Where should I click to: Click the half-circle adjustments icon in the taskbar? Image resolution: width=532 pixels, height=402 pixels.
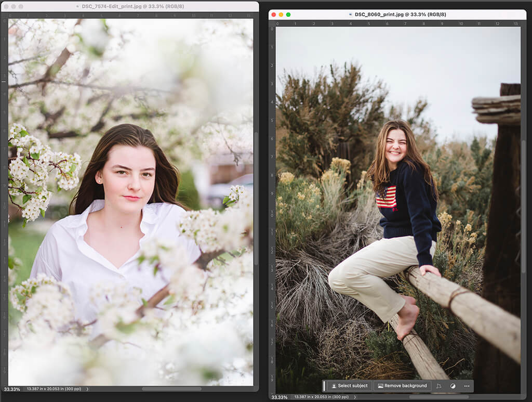(453, 386)
